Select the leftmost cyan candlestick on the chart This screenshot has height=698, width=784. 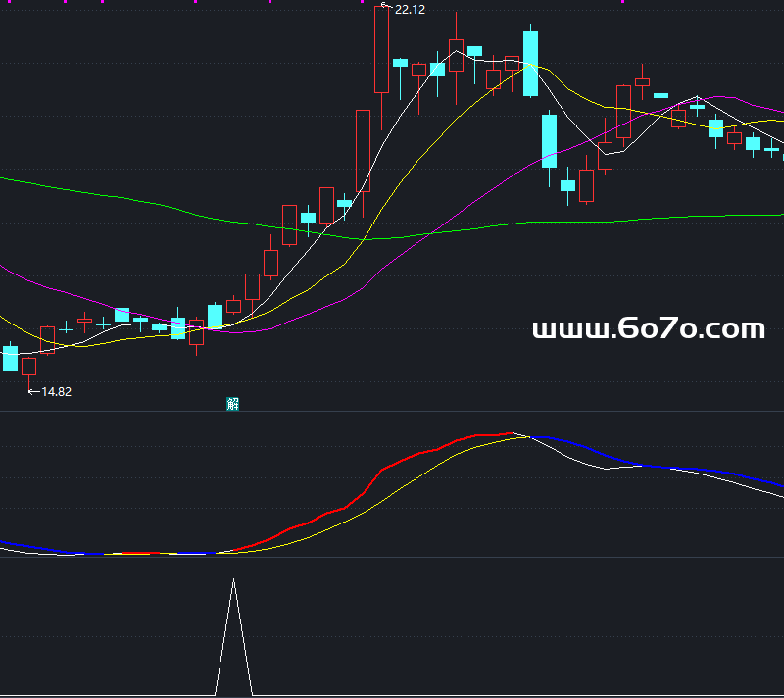point(10,358)
